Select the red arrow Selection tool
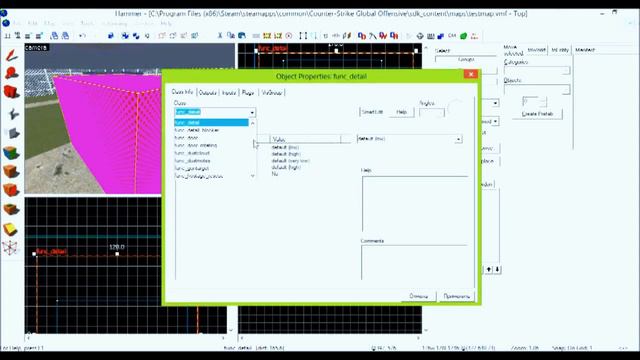Image resolution: width=640 pixels, height=360 pixels. (x=11, y=56)
